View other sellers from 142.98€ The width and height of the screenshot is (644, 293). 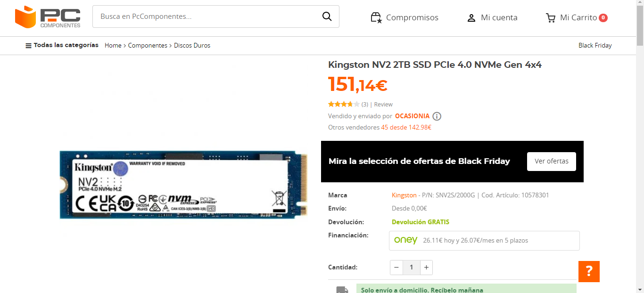tap(406, 127)
